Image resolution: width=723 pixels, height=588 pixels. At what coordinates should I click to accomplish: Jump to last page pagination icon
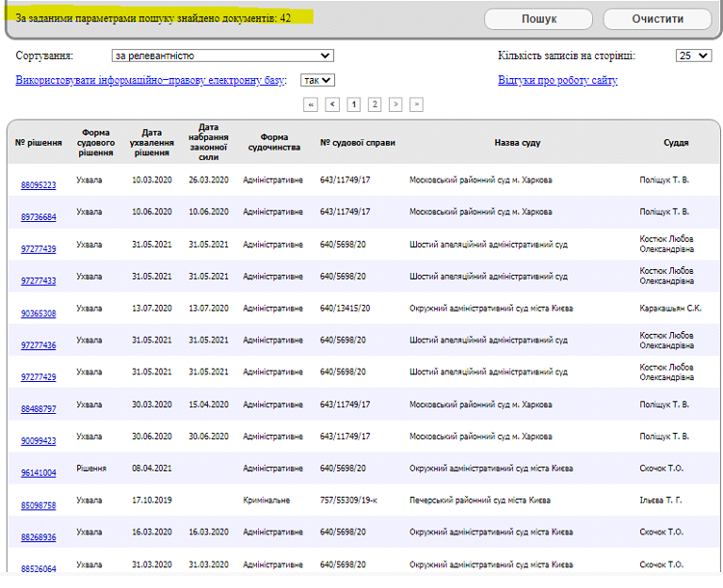416,104
